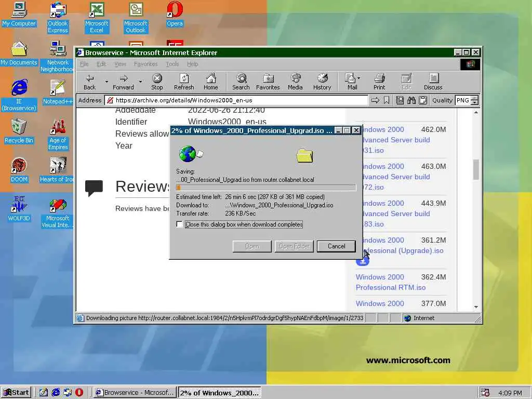Select '2% of Windows_2000' taskbar button
Screen dimensions: 532x399
click(x=220, y=393)
